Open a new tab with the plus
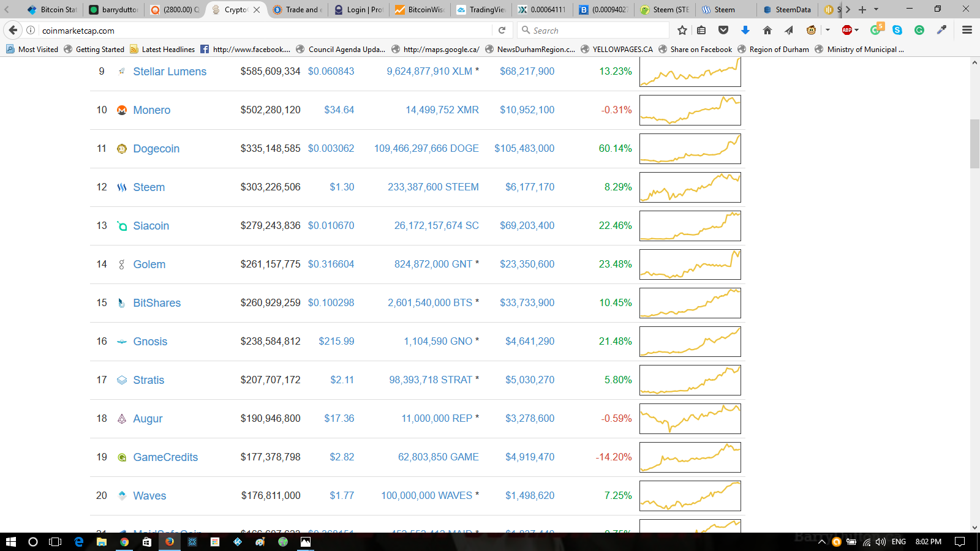 coord(862,9)
